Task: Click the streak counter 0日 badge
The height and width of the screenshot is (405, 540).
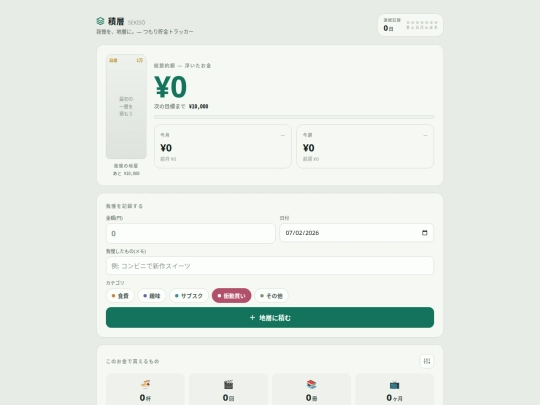Action: pos(410,25)
